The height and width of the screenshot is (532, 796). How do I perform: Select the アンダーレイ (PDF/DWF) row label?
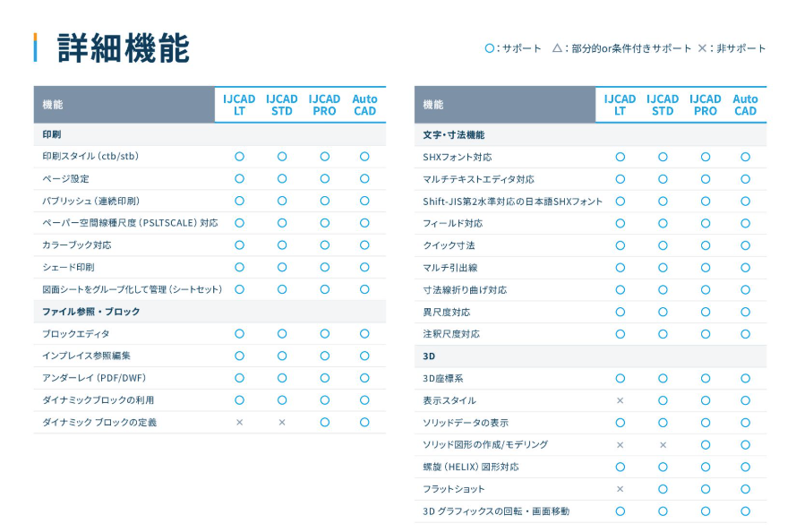point(94,378)
